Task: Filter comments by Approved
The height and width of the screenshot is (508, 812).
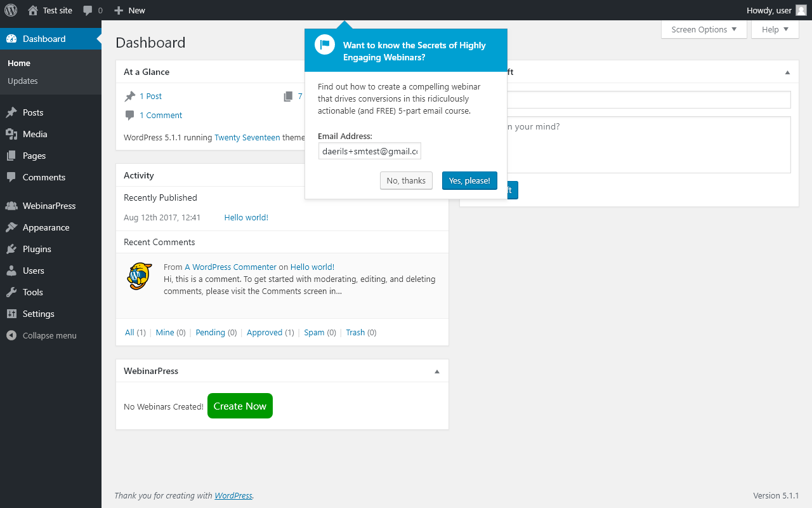Action: click(x=265, y=332)
